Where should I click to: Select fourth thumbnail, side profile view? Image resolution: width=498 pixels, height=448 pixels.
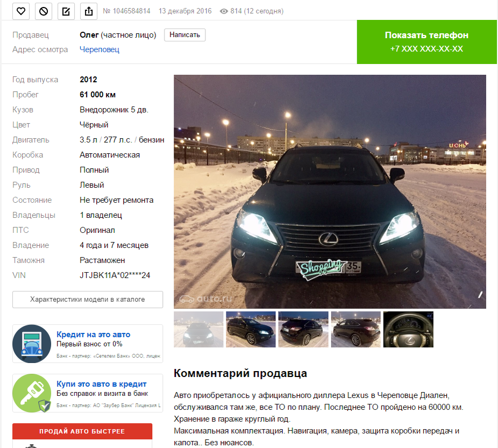pos(355,329)
